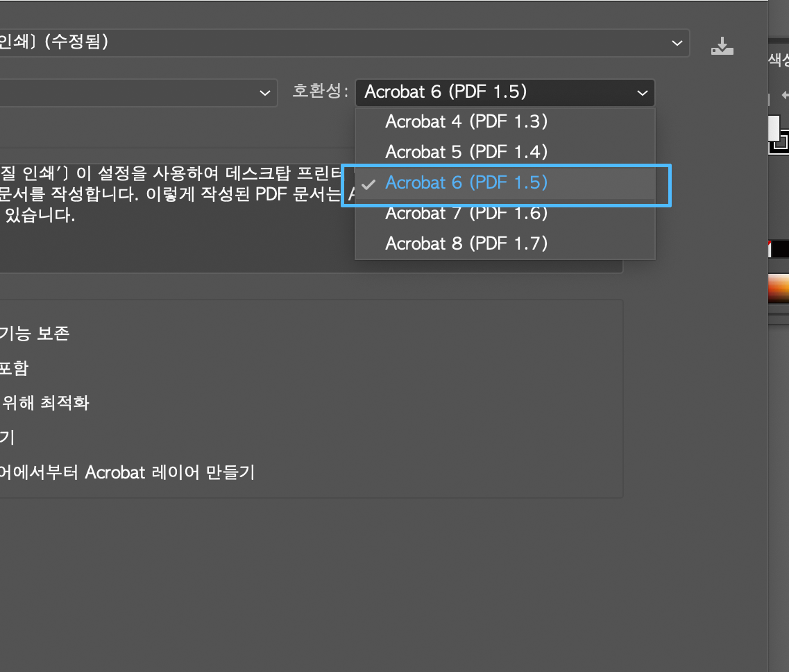Image resolution: width=789 pixels, height=672 pixels.
Task: Select Acrobat 7 (PDF 1.6) option
Action: pyautogui.click(x=504, y=214)
